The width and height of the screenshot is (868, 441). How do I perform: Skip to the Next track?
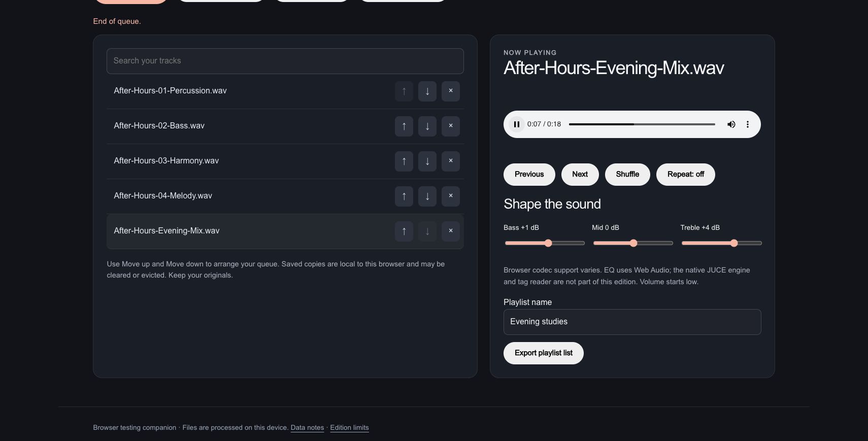[x=580, y=175]
